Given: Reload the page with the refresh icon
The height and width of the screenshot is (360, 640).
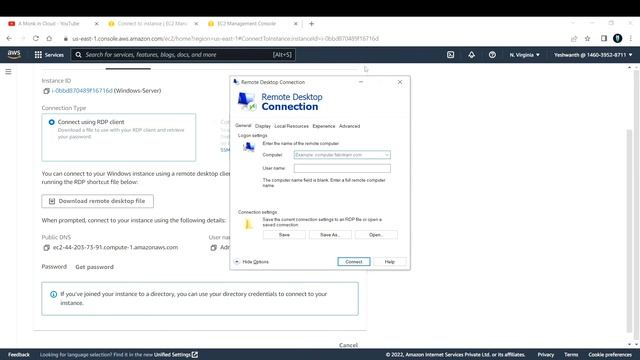Looking at the screenshot, I should pos(36,38).
